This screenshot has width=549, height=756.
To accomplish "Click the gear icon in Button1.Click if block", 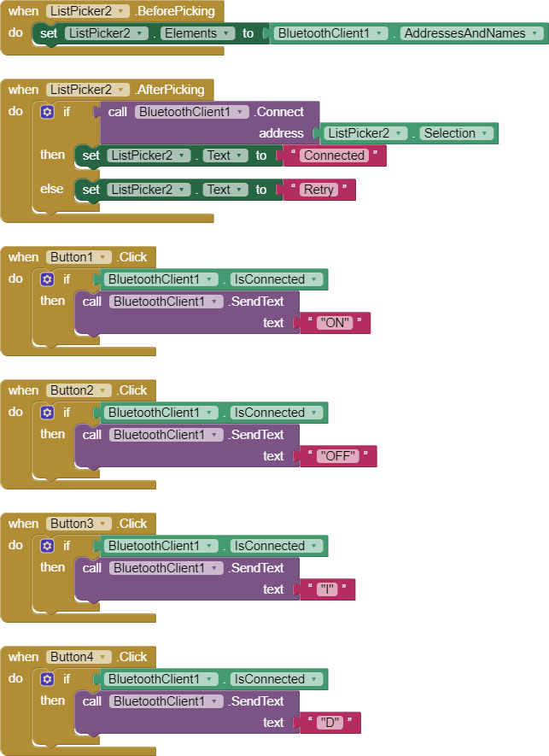I will pyautogui.click(x=47, y=279).
